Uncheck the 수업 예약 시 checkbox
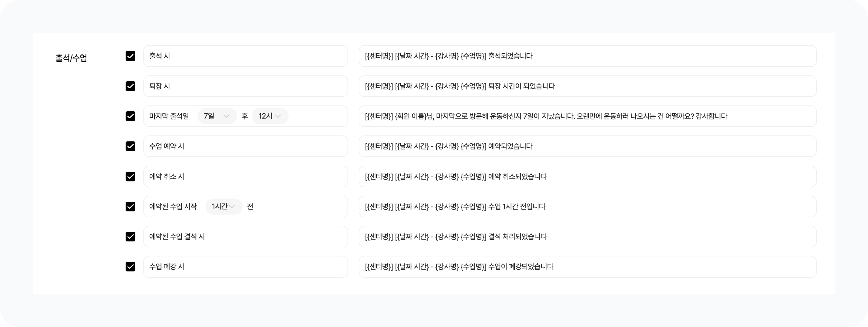This screenshot has width=868, height=327. pos(130,146)
